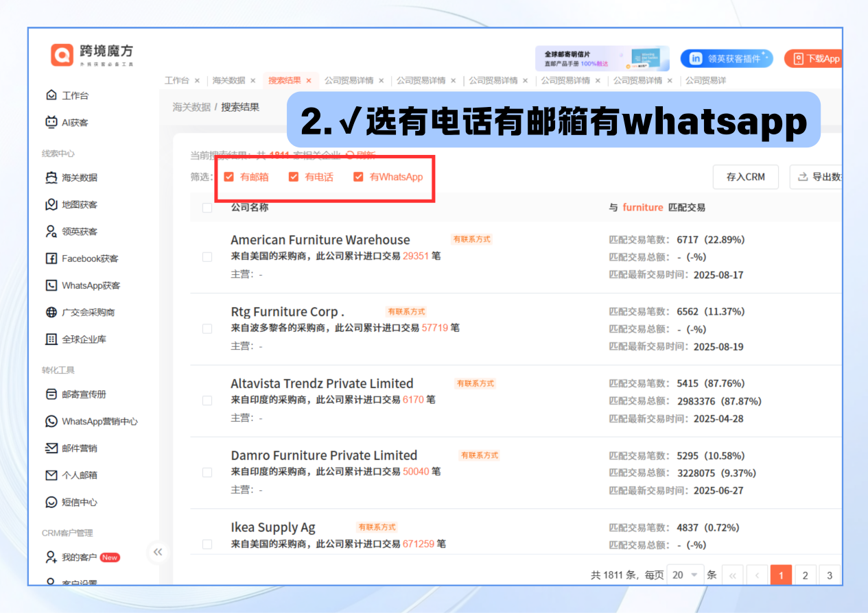The image size is (868, 613).
Task: Open the 全球邮寄明信片 banner
Action: 602,58
